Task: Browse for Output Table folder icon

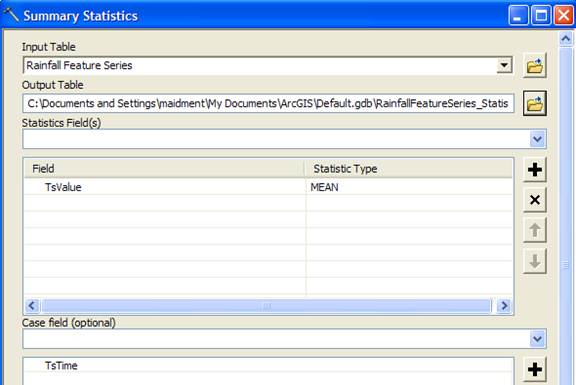Action: pos(535,104)
